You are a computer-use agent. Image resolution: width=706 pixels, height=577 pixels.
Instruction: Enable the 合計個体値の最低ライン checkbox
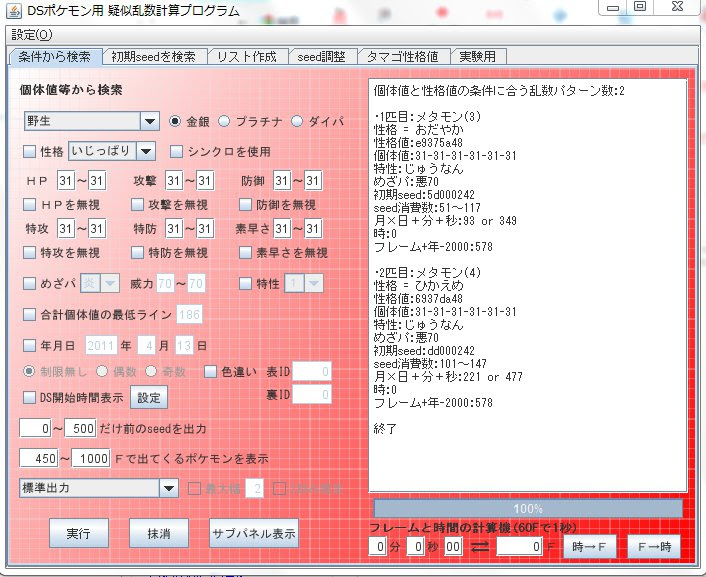pos(29,314)
